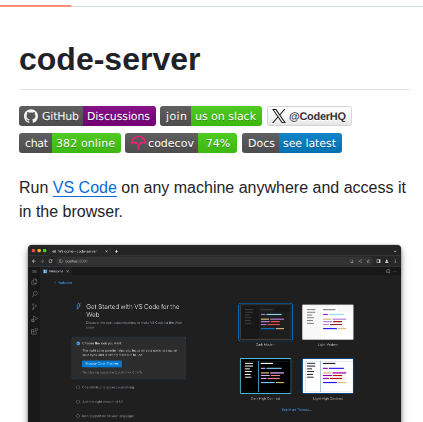Select the 'One shortcut to access everything' step radio
Image resolution: width=423 pixels, height=422 pixels.
[x=78, y=387]
